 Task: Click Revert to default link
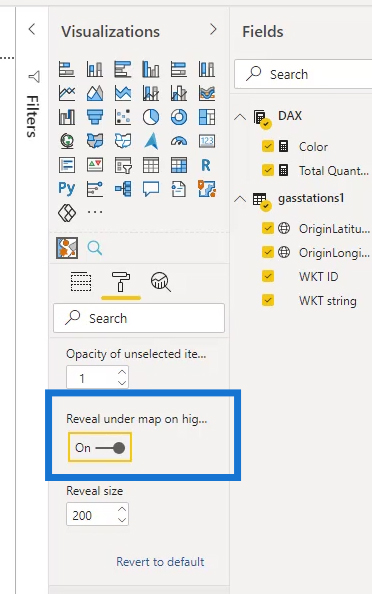[160, 561]
